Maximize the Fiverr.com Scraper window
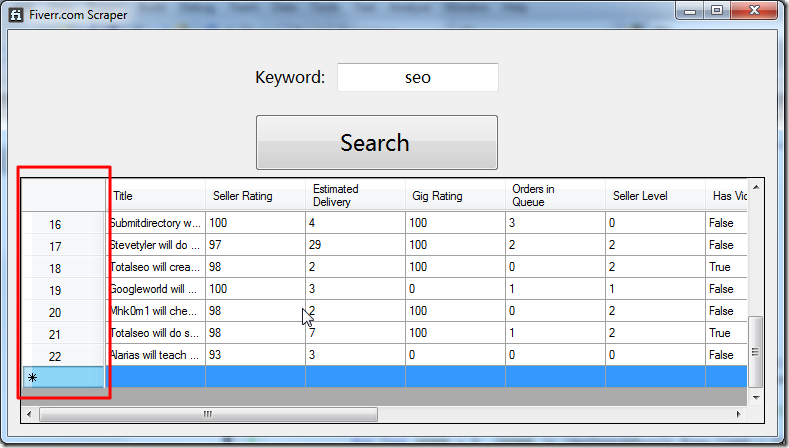 [717, 11]
